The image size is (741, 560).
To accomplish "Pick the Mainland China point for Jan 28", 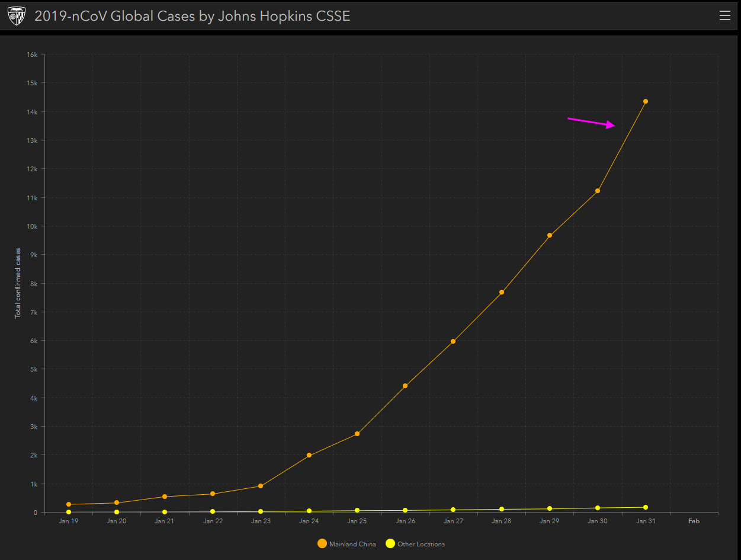I will pos(502,292).
